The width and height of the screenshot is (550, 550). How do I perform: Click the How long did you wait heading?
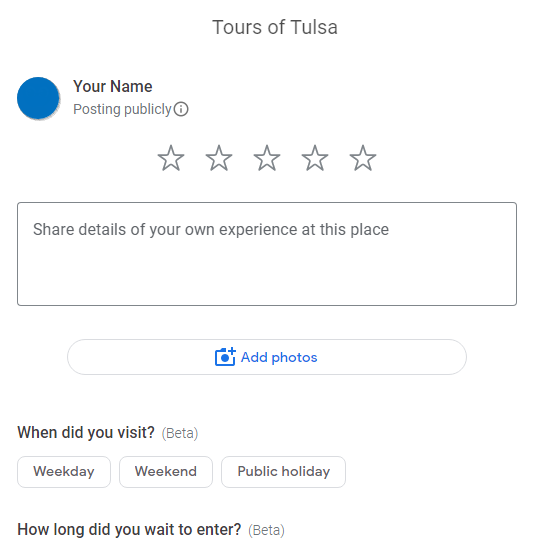[x=129, y=530]
